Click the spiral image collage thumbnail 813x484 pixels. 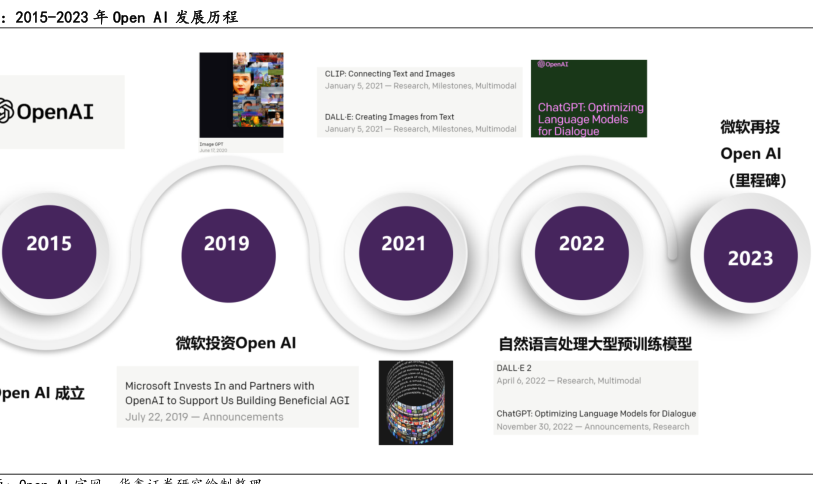coord(415,402)
